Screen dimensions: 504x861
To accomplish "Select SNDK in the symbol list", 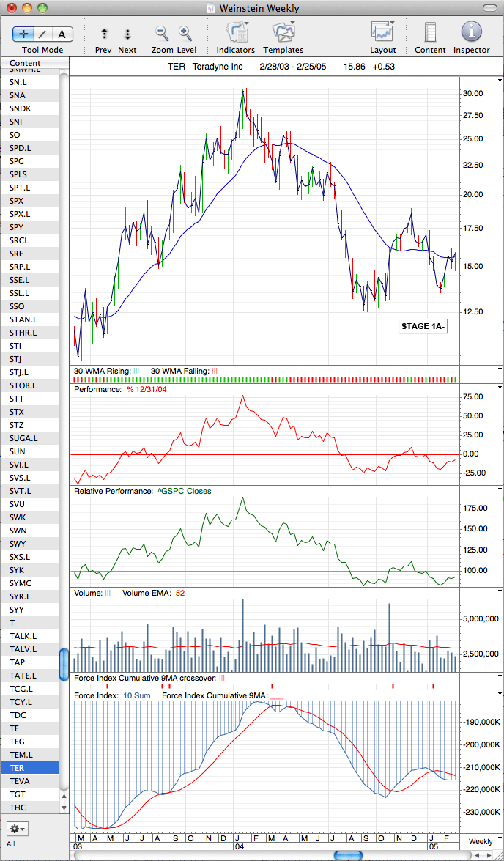I will (29, 108).
